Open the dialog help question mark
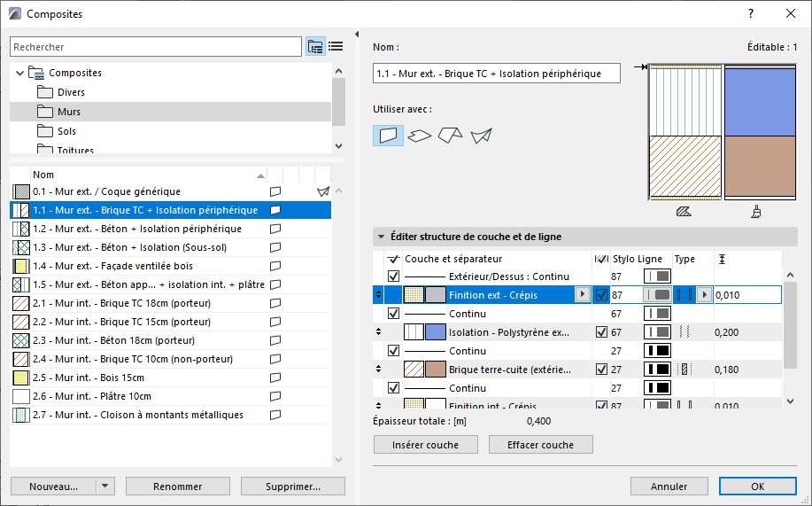This screenshot has height=506, width=812. click(x=751, y=14)
